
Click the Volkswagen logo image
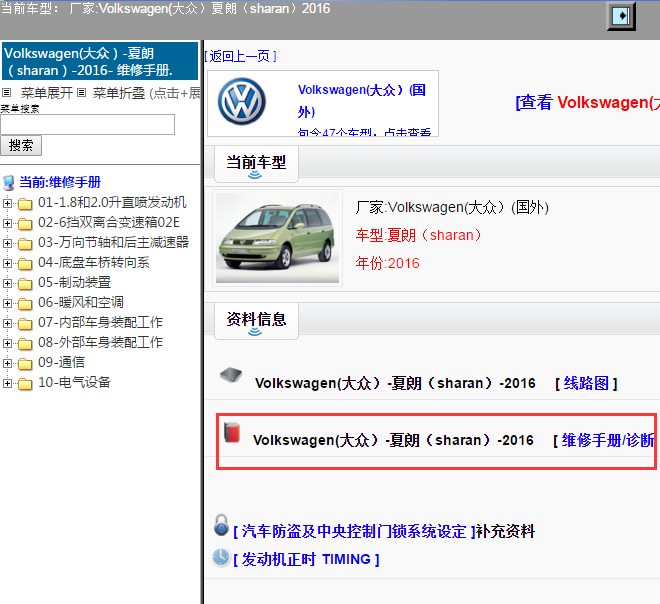pos(242,101)
